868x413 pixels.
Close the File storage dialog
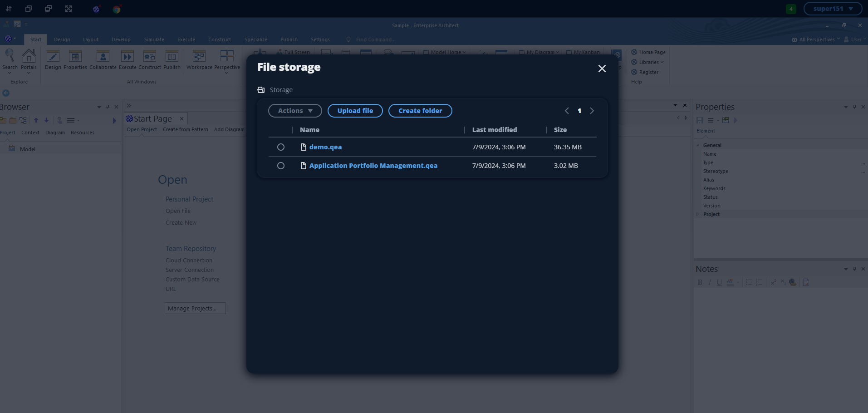[602, 69]
